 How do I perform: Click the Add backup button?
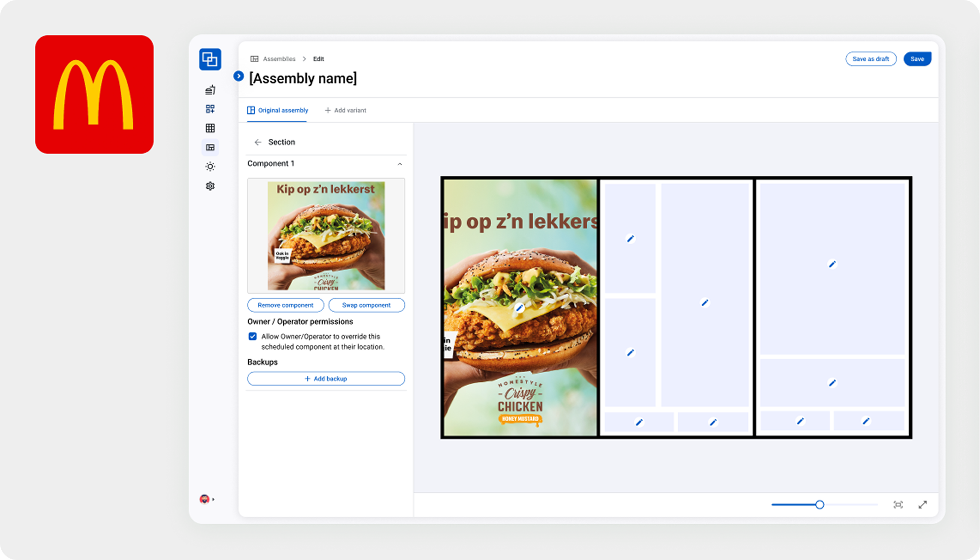pos(326,379)
